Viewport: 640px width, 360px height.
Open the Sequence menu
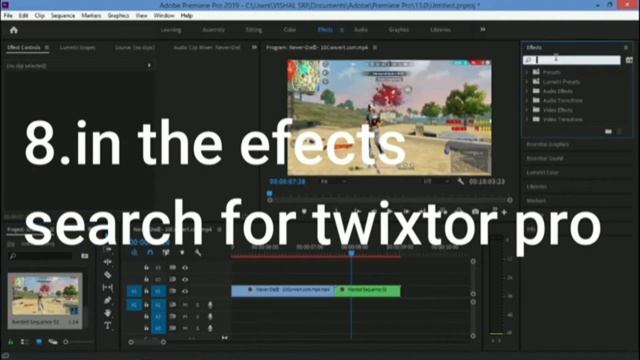pos(63,16)
